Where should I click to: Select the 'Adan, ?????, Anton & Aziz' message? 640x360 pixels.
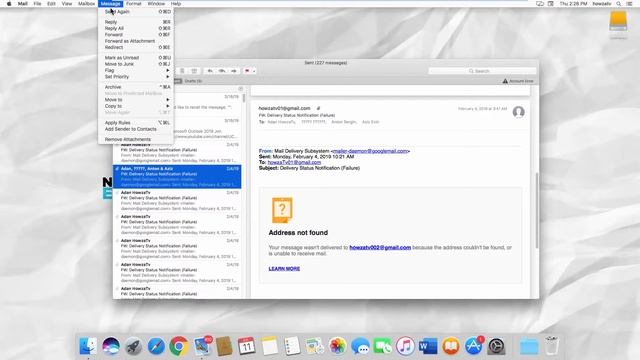pos(177,177)
